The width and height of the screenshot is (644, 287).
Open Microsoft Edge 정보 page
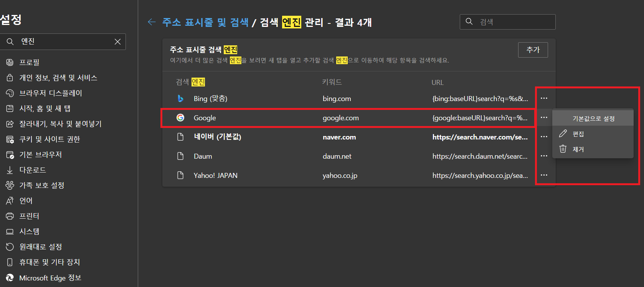[50, 277]
